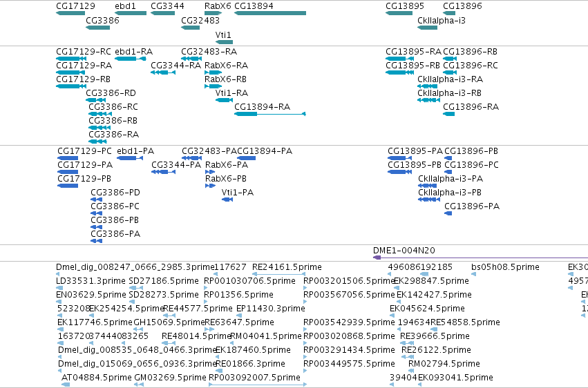Click the DME1-004N20 clone label
The width and height of the screenshot is (588, 388).
[404, 251]
